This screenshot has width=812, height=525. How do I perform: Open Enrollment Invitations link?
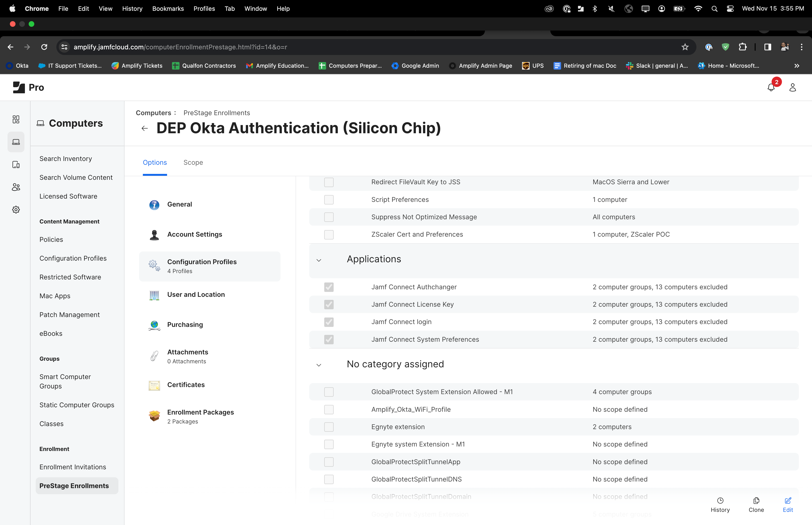[73, 467]
